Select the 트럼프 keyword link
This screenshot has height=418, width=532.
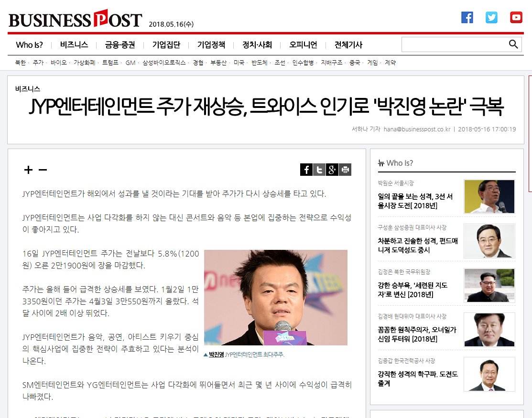click(x=110, y=63)
